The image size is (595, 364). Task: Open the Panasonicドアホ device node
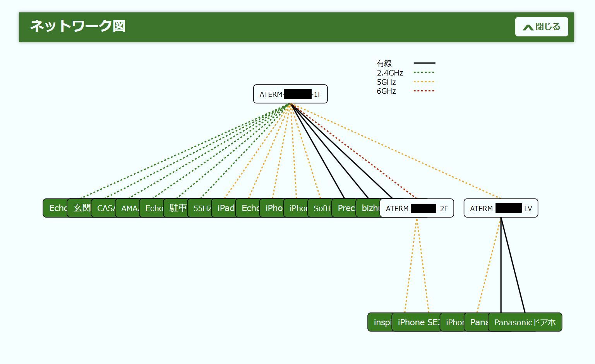point(525,322)
